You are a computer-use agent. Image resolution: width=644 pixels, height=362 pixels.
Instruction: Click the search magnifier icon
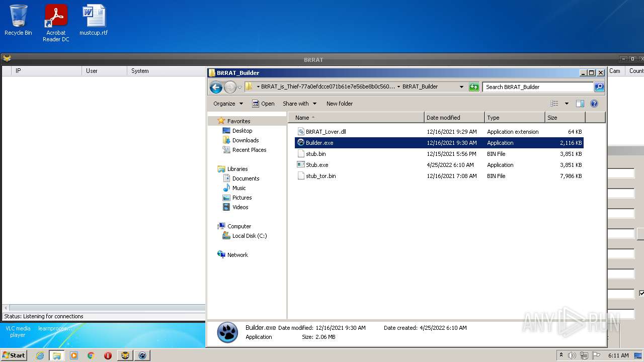[x=599, y=87]
